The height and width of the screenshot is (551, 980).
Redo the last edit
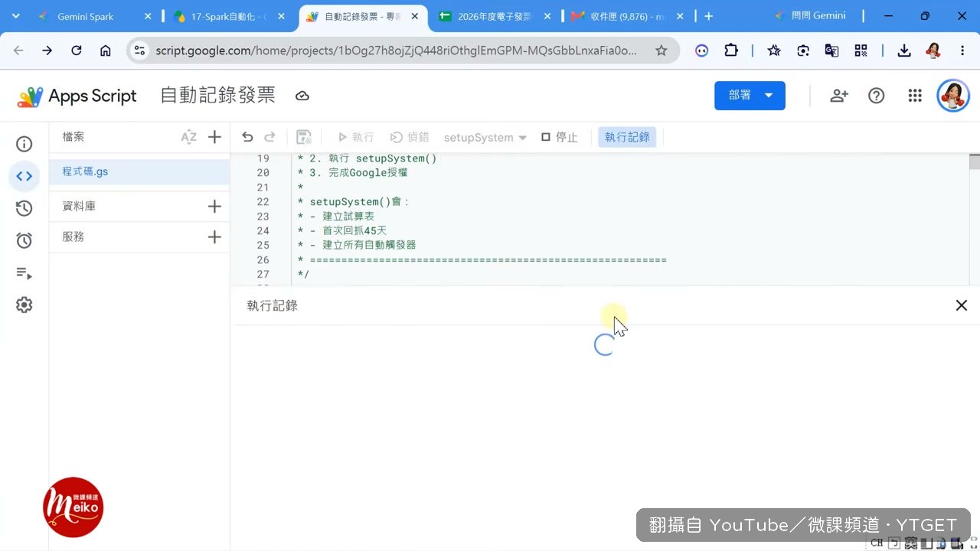[x=269, y=137]
